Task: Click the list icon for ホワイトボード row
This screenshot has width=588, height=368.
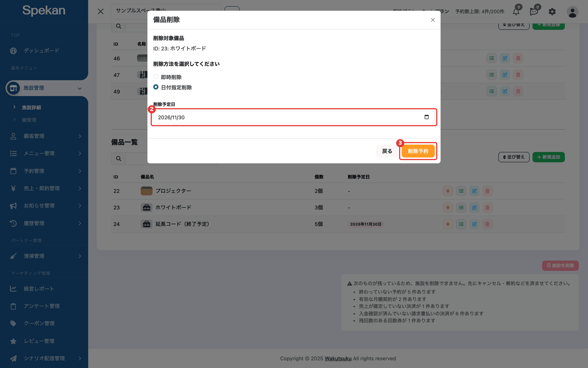Action: (461, 208)
